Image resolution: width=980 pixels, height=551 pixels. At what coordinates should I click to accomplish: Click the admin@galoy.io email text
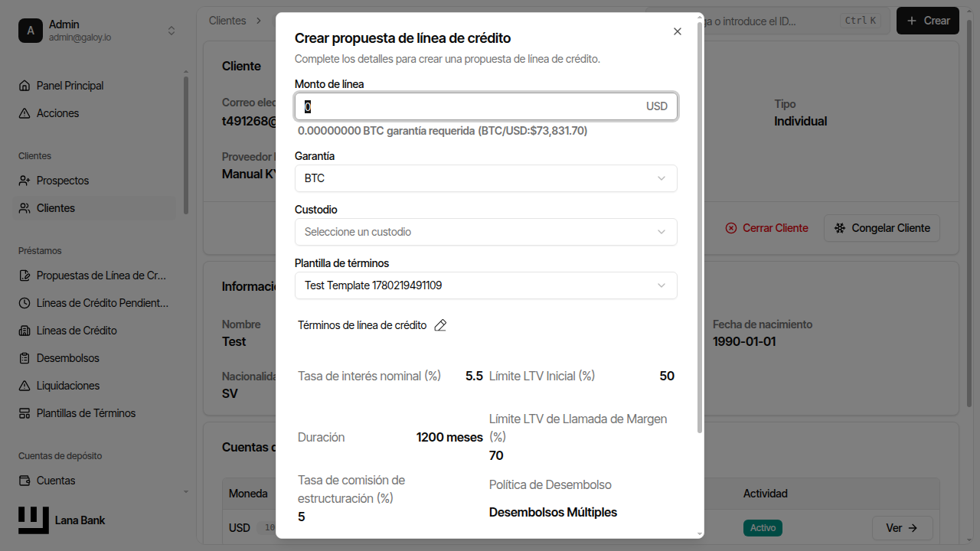click(x=80, y=37)
